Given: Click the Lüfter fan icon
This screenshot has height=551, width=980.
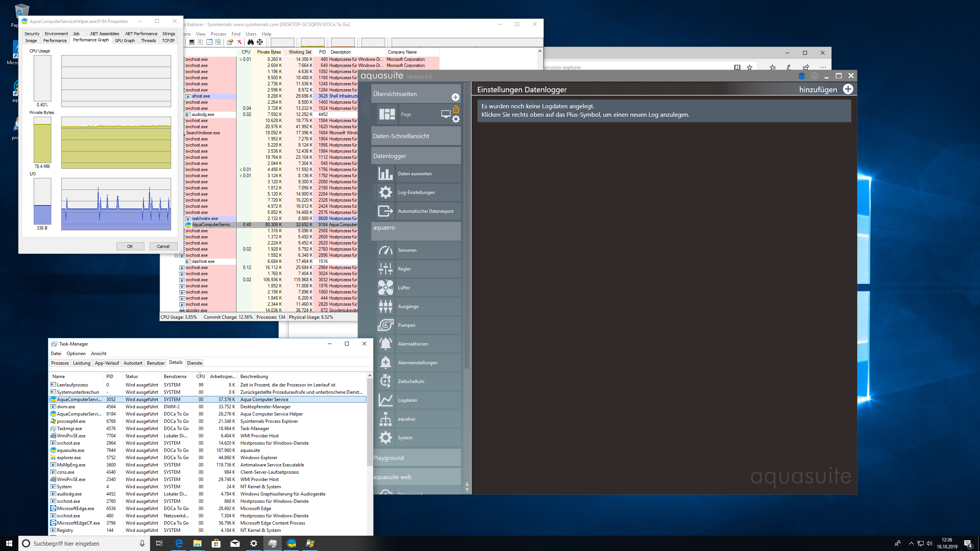Looking at the screenshot, I should 385,287.
